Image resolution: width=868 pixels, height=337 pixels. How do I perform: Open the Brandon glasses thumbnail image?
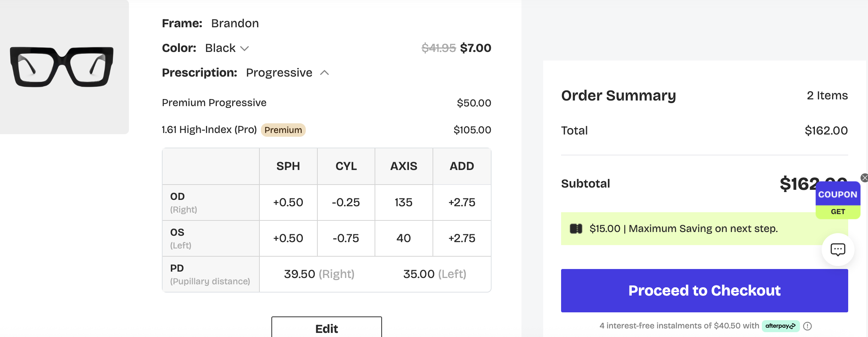[62, 67]
